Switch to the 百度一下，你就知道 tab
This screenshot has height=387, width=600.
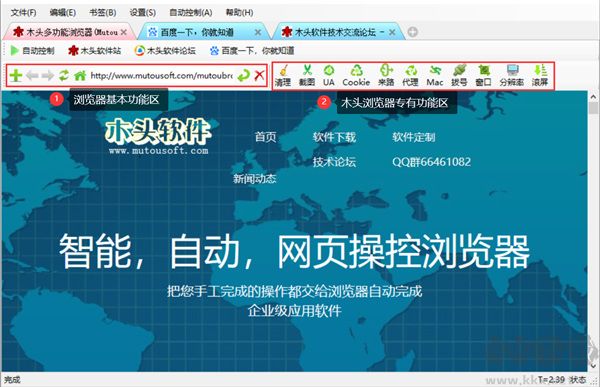[197, 32]
